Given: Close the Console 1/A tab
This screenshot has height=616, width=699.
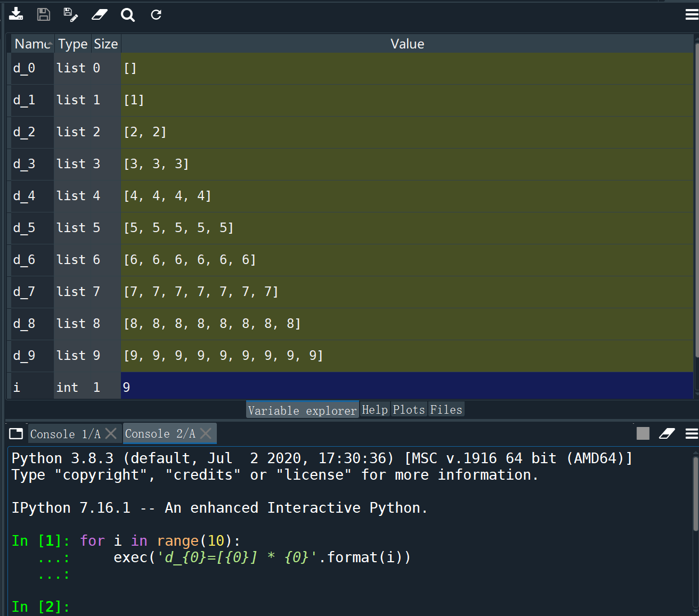Looking at the screenshot, I should pos(111,433).
